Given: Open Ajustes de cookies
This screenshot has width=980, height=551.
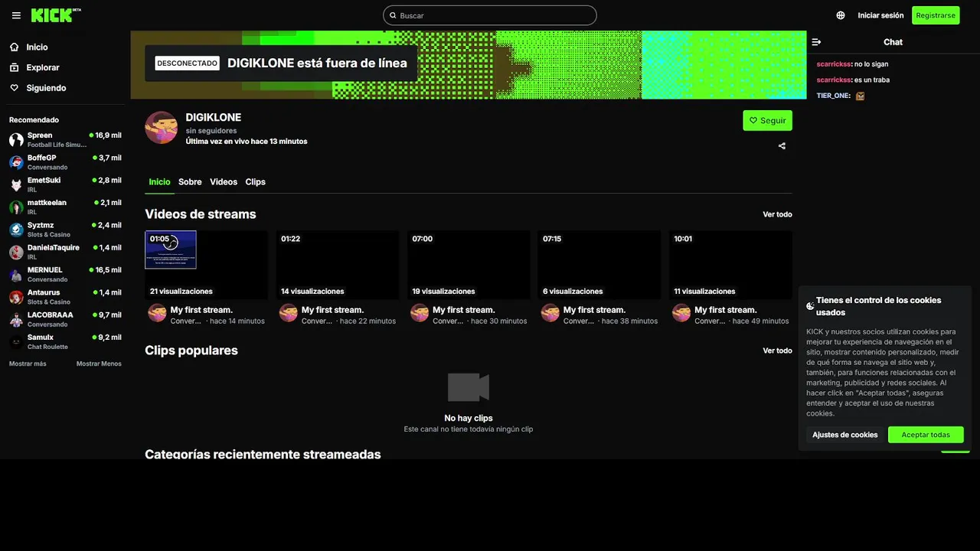Looking at the screenshot, I should 845,435.
